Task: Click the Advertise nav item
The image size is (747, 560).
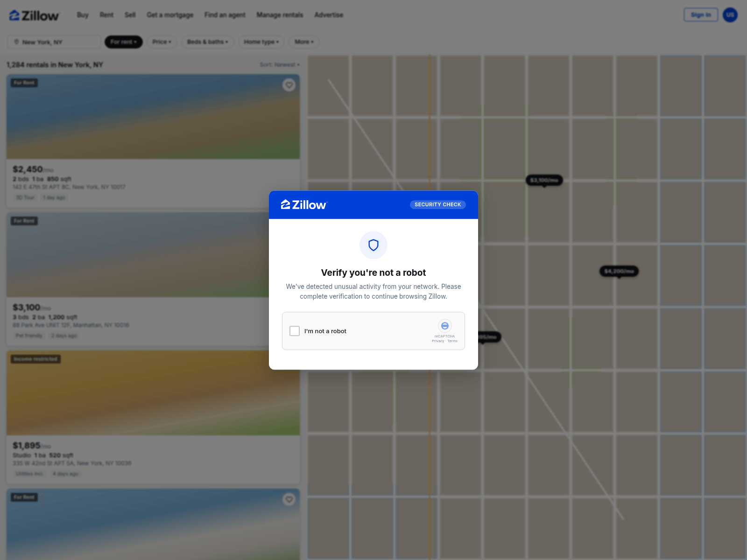Action: (329, 15)
